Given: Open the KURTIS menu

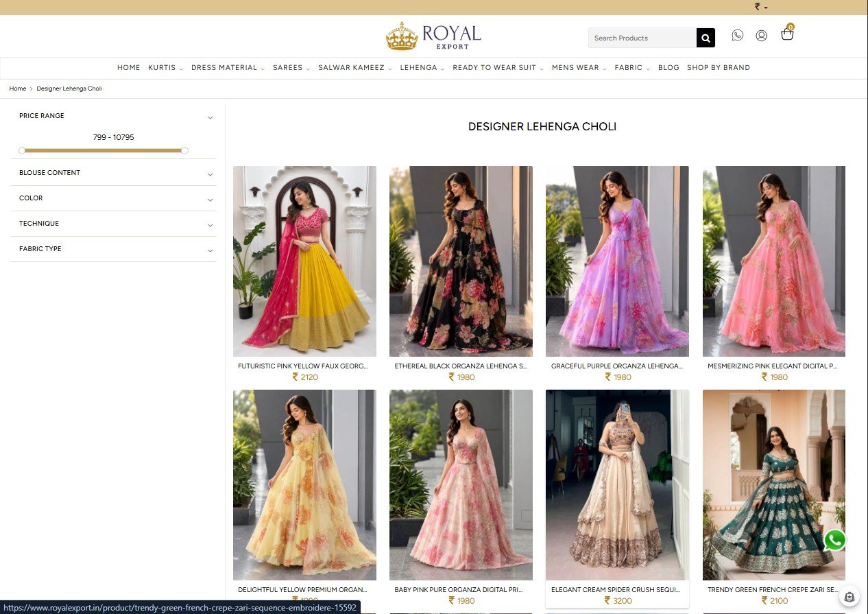Looking at the screenshot, I should click(x=165, y=68).
